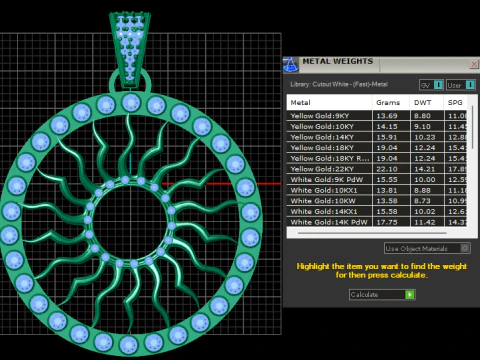Click the yellow Highlight the item instruction text
Viewport: 480px width, 360px height.
(382, 271)
